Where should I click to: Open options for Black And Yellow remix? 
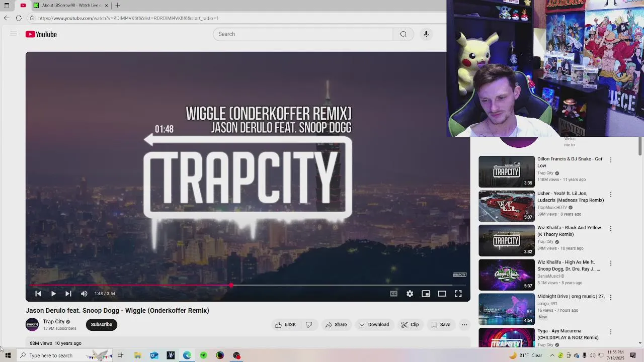611,228
